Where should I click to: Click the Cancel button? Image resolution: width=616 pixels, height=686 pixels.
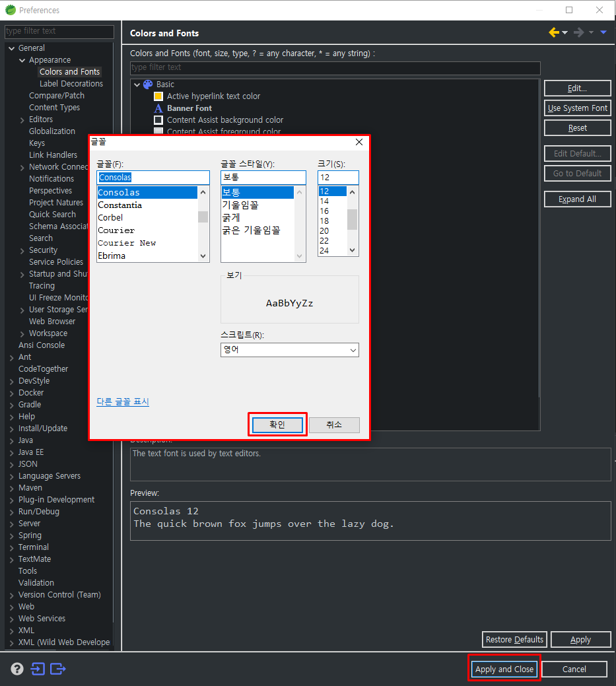(574, 669)
